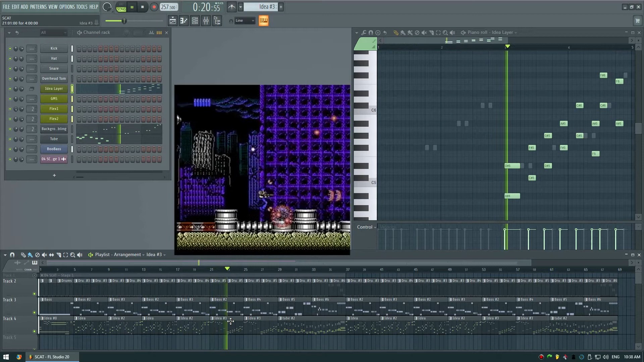This screenshot has height=362, width=644.
Task: Adjust Kick channel volume knob
Action: click(x=21, y=49)
